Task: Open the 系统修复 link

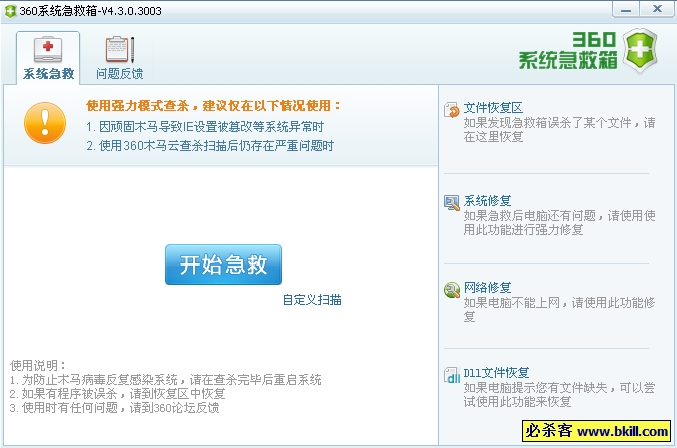Action: [487, 200]
